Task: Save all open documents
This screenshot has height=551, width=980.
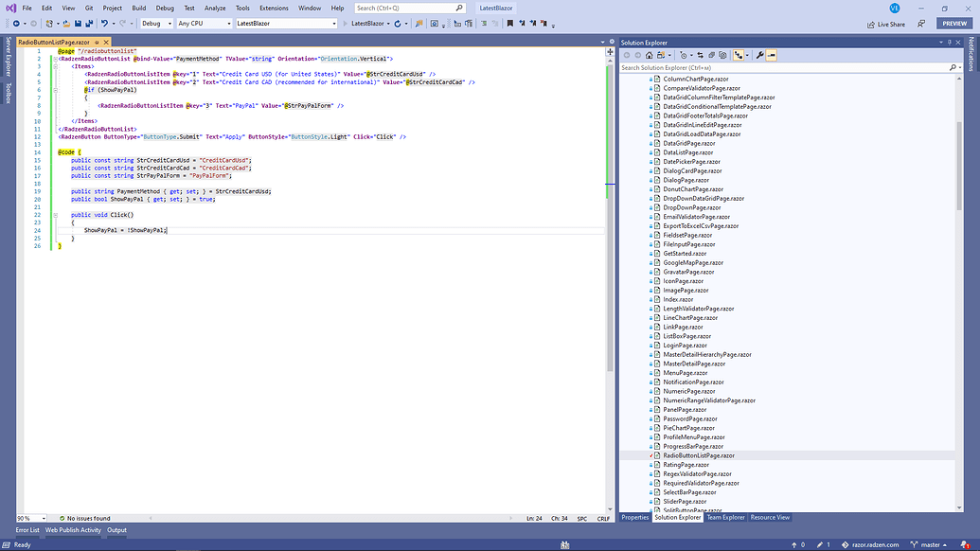Action: (x=90, y=24)
